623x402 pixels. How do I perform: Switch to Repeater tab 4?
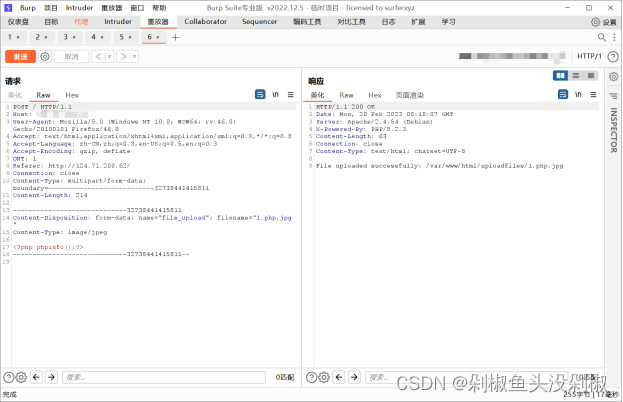click(93, 37)
